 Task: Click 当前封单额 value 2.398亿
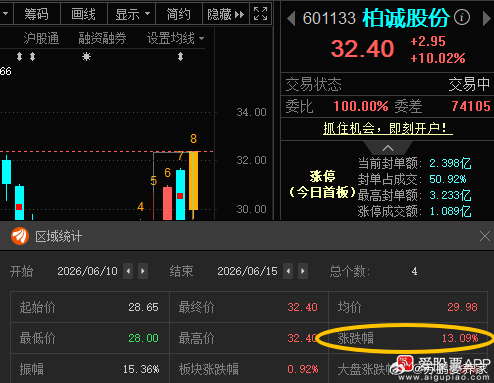point(450,163)
